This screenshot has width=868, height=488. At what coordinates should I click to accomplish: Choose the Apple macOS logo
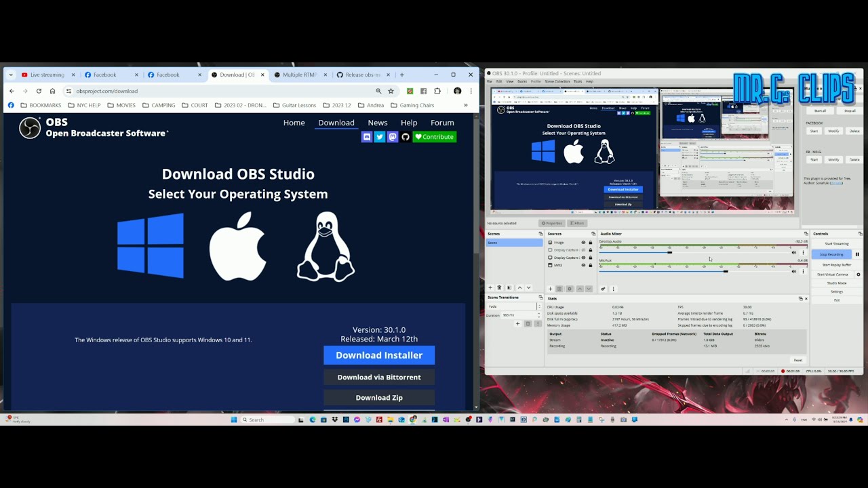[237, 245]
